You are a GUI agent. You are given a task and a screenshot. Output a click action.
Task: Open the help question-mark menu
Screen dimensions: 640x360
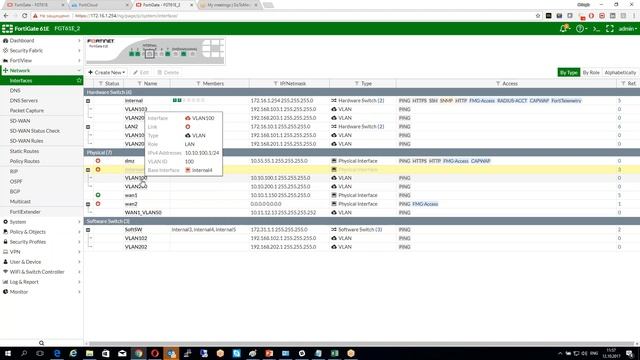[x=580, y=29]
